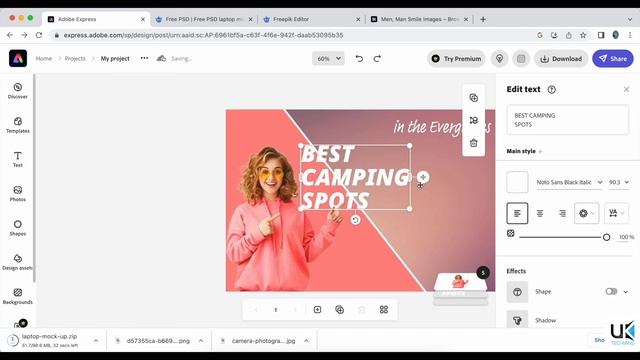Redo the last action

[377, 58]
